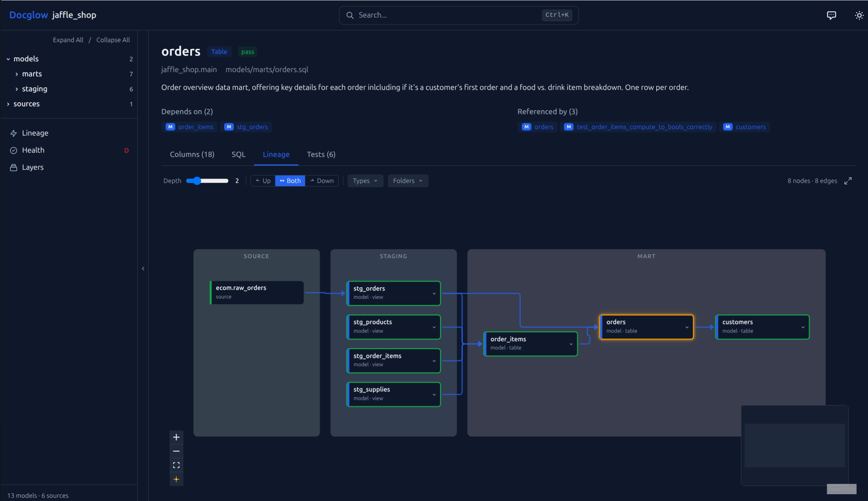Open the Layers panel from the sidebar
The width and height of the screenshot is (868, 501).
point(33,167)
